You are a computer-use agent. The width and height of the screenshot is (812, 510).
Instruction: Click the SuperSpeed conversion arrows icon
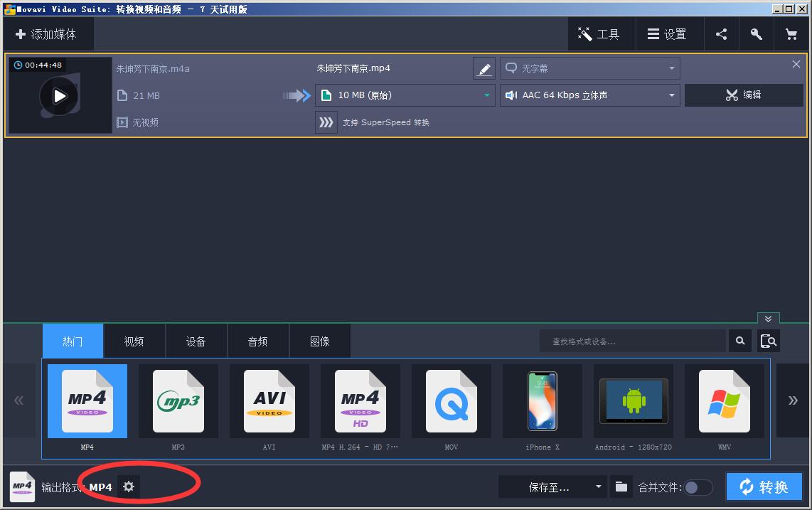(326, 122)
